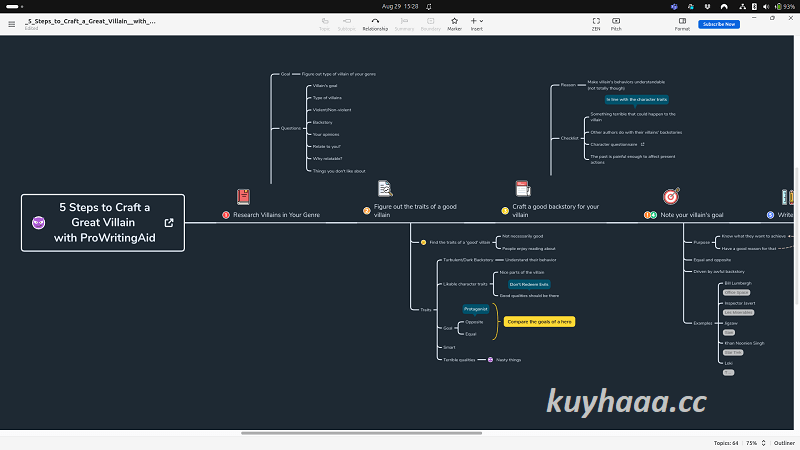Select Equal and opposite subtopic

[x=712, y=260]
